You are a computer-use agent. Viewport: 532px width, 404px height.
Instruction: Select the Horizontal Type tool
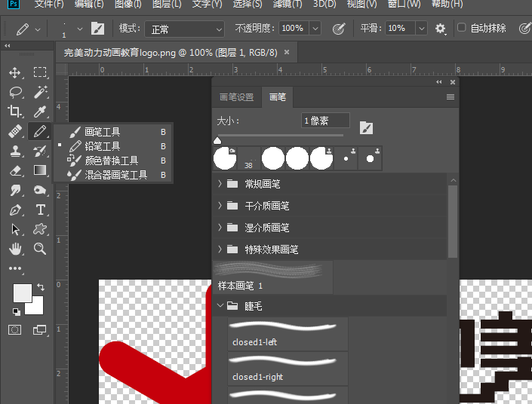coord(40,210)
